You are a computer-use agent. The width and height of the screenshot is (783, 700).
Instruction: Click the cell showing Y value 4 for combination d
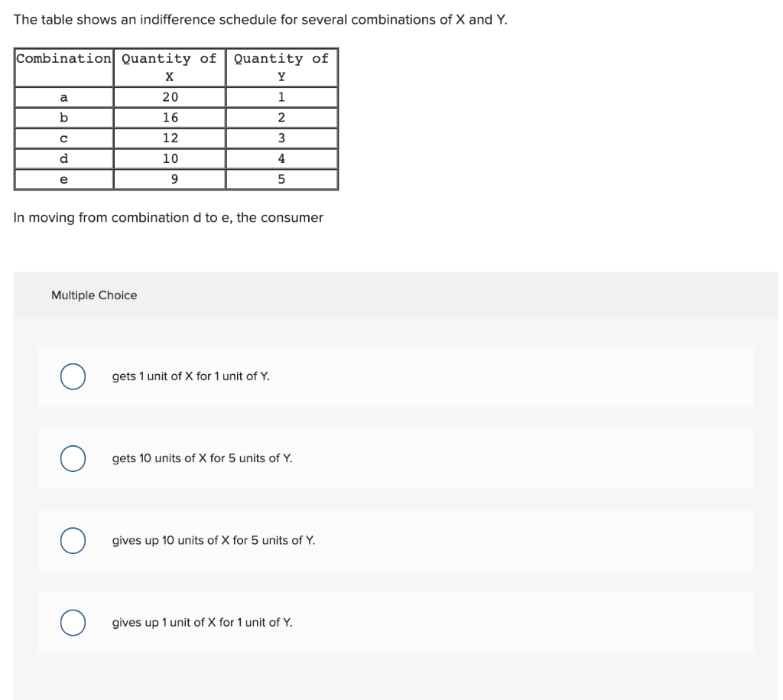tap(281, 158)
